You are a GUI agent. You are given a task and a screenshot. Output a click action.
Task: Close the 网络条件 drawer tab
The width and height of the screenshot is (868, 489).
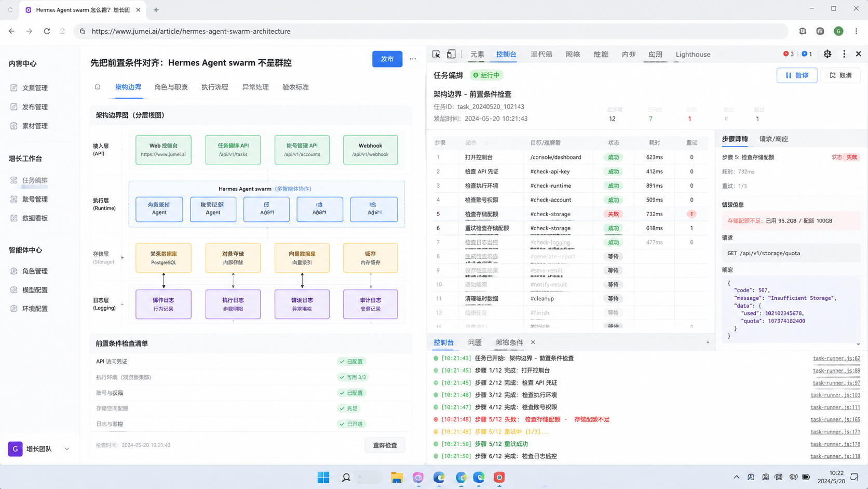click(533, 342)
